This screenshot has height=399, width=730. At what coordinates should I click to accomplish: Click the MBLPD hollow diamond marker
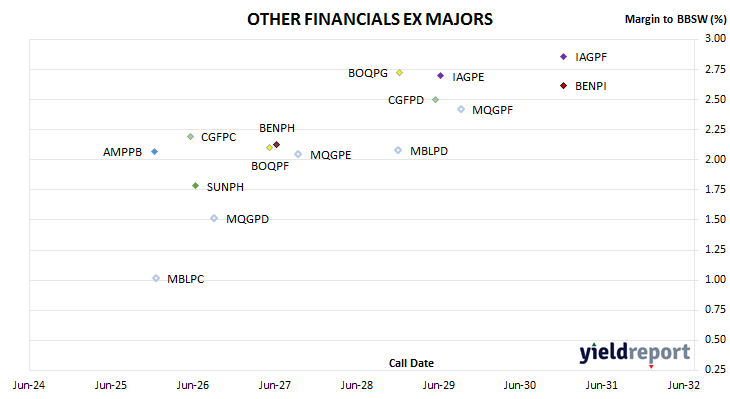pos(398,150)
